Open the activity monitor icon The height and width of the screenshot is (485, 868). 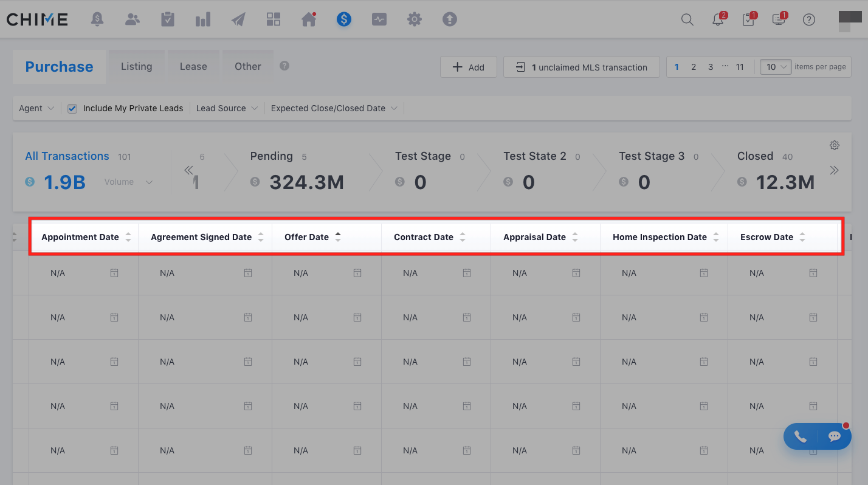pos(379,19)
